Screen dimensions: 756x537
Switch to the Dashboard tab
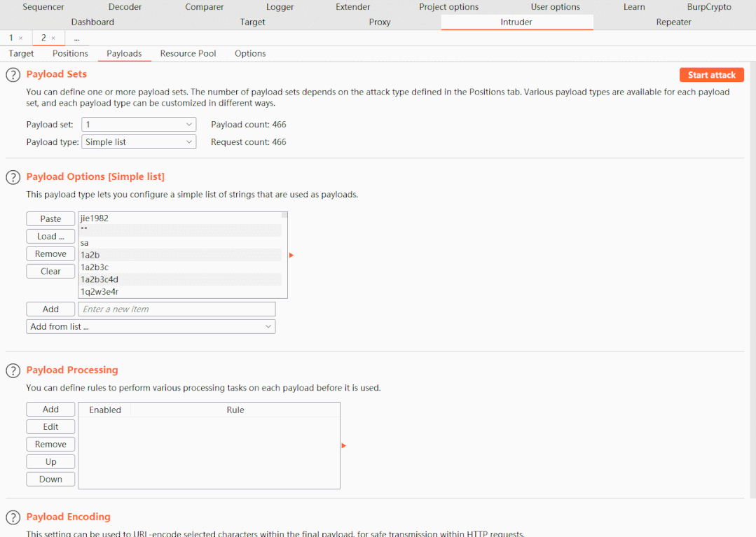pyautogui.click(x=92, y=22)
